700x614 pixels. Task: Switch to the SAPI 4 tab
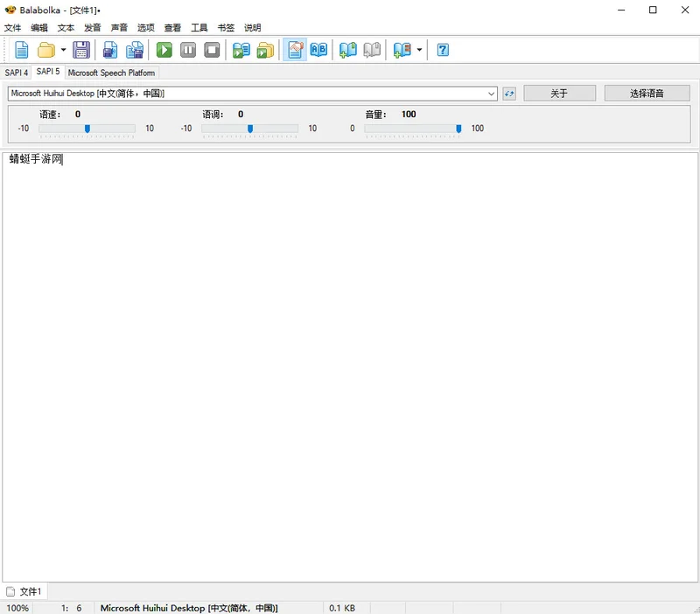tap(17, 73)
